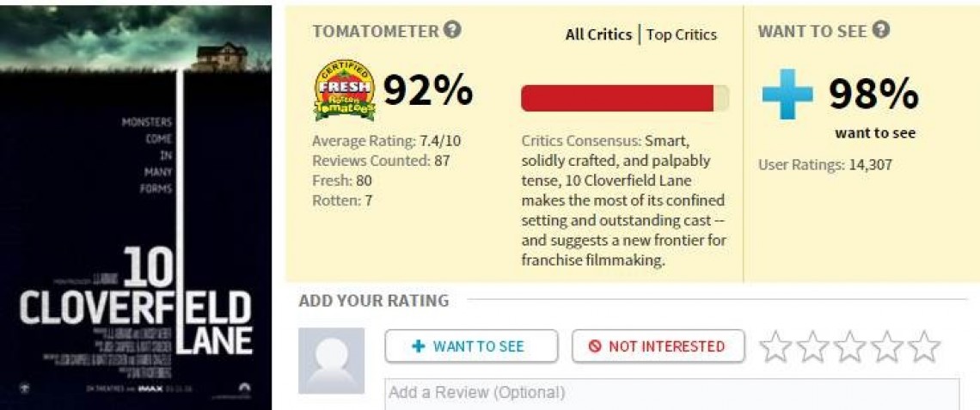
Task: Rate the movie three stars
Action: [849, 347]
